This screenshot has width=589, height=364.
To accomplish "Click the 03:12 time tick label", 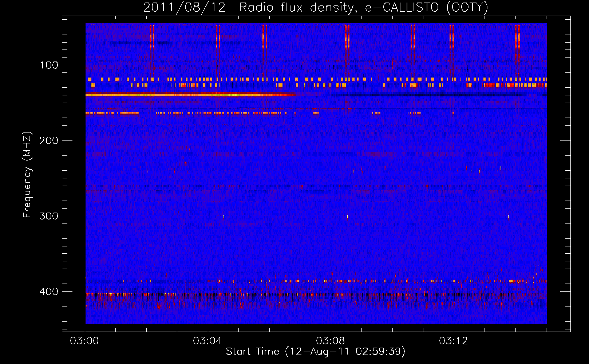I will [454, 341].
